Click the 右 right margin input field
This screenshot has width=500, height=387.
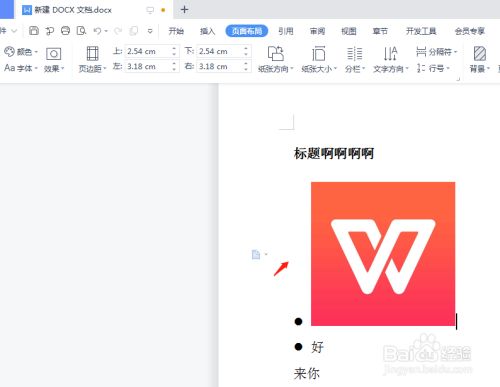pos(221,66)
